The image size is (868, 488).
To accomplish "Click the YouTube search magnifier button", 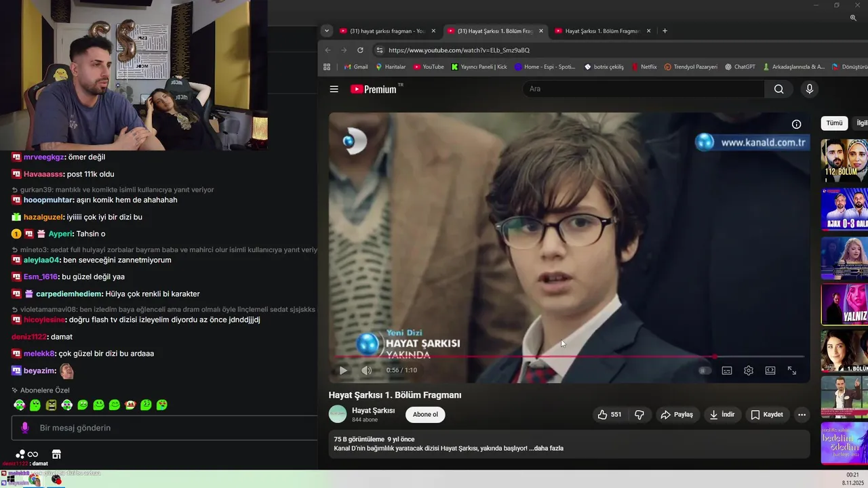I will click(778, 89).
